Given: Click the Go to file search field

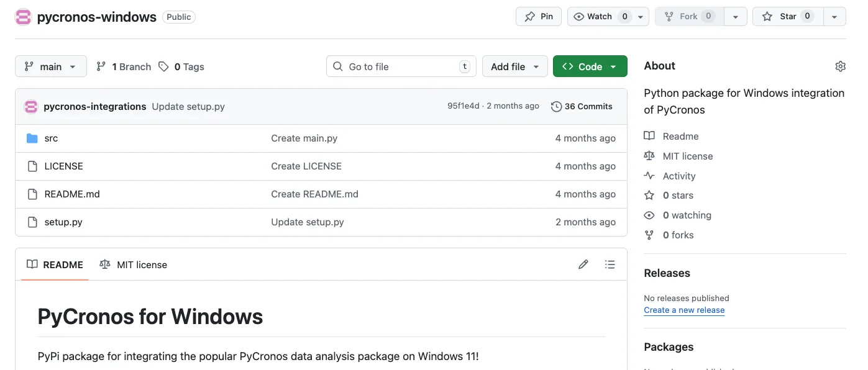Looking at the screenshot, I should (x=401, y=66).
